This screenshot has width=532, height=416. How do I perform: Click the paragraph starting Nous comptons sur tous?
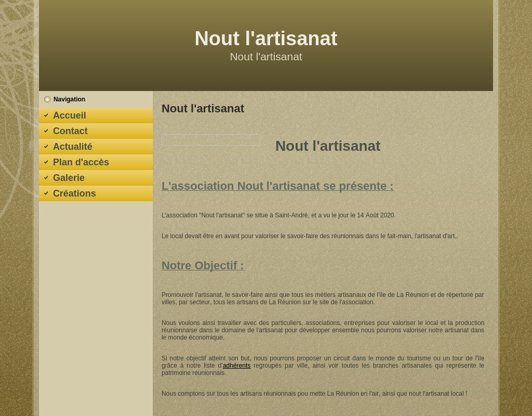point(314,394)
